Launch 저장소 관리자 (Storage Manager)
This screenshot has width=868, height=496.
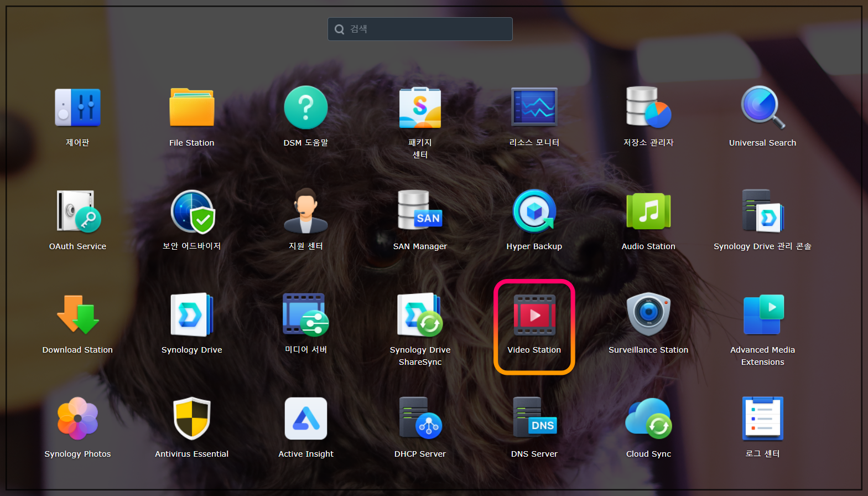(648, 108)
